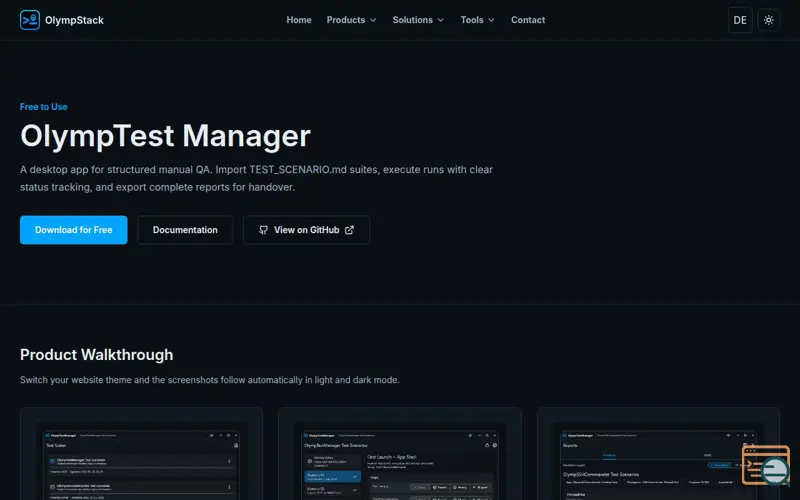Open the Test Suites screenshot thumbnail
Viewport: 800px width, 500px height.
tap(141, 454)
